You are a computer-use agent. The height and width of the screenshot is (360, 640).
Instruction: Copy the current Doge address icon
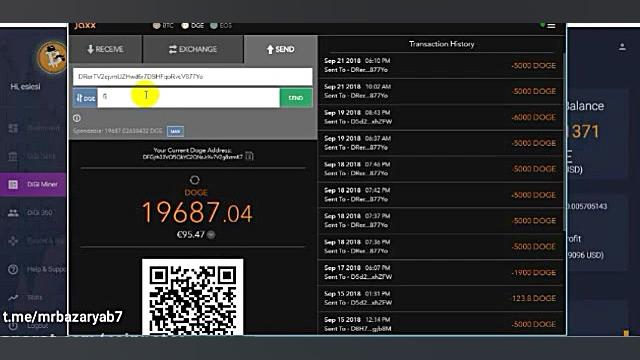click(249, 156)
